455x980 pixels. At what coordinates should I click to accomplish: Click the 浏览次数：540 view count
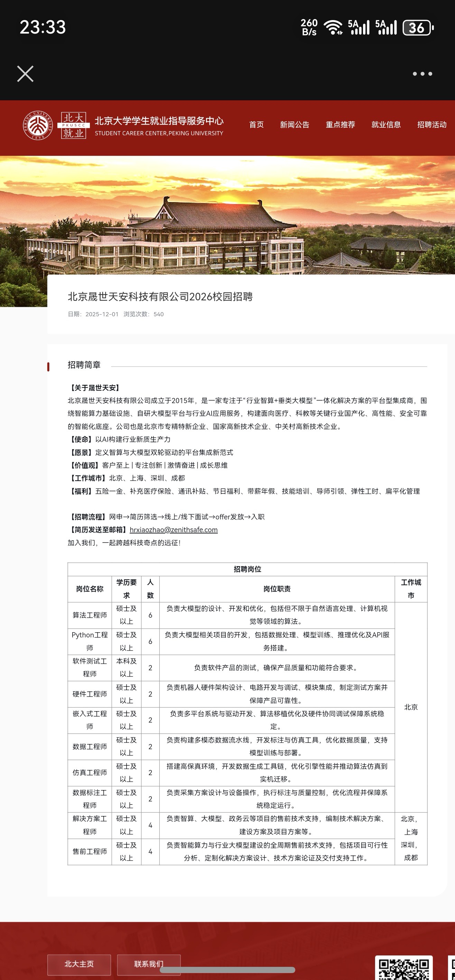[143, 314]
